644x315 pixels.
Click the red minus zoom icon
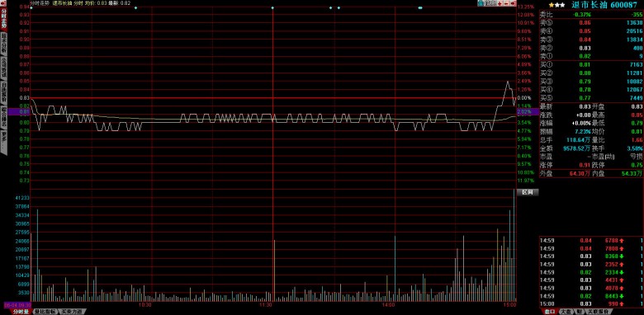point(506,3)
